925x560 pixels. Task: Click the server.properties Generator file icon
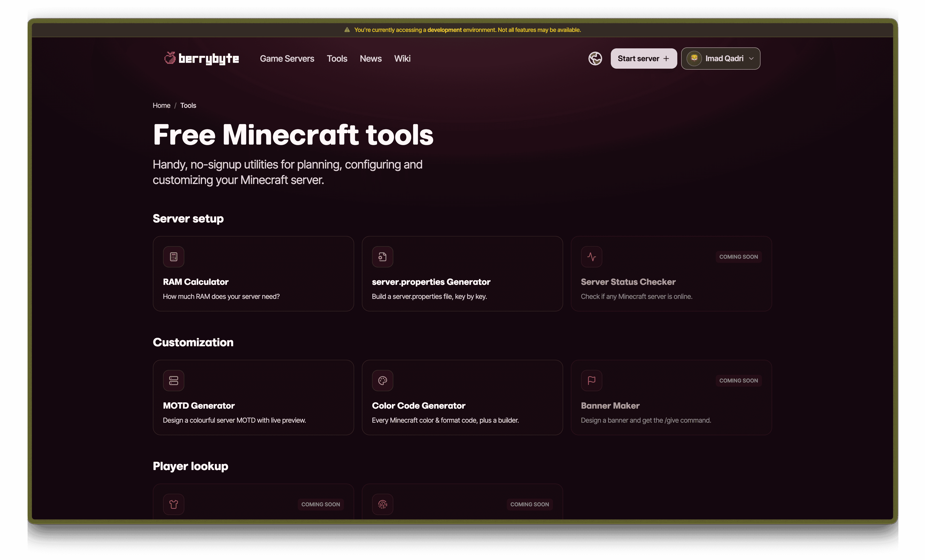pyautogui.click(x=382, y=257)
